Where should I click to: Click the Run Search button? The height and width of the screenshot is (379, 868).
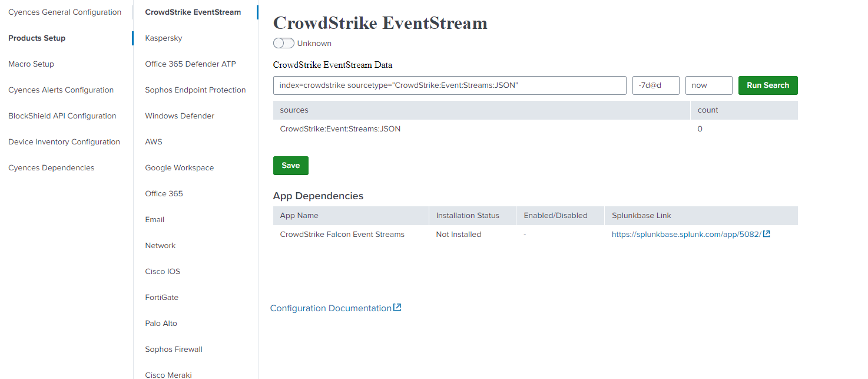point(767,85)
